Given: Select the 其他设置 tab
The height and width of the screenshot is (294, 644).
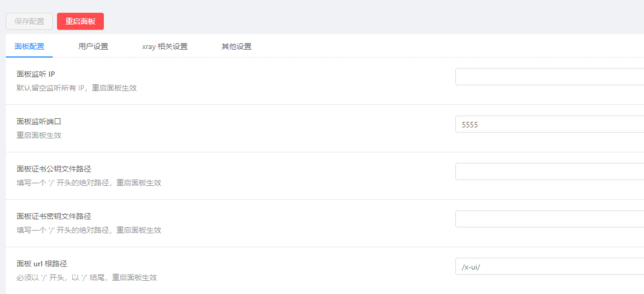Looking at the screenshot, I should 236,46.
